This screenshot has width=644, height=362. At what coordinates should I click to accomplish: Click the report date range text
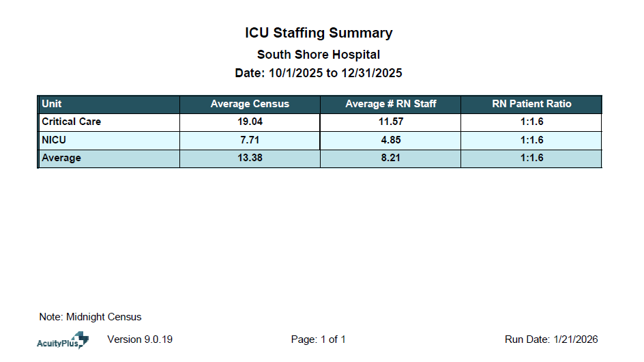pyautogui.click(x=319, y=73)
